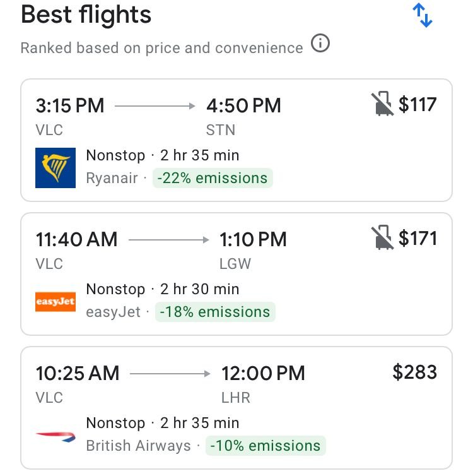
Task: Select the -10% emissions badge
Action: click(265, 446)
